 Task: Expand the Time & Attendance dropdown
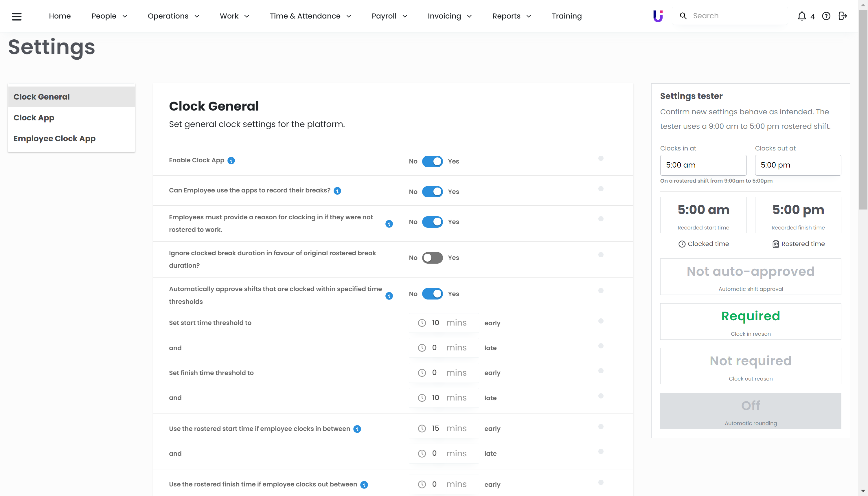(x=310, y=16)
